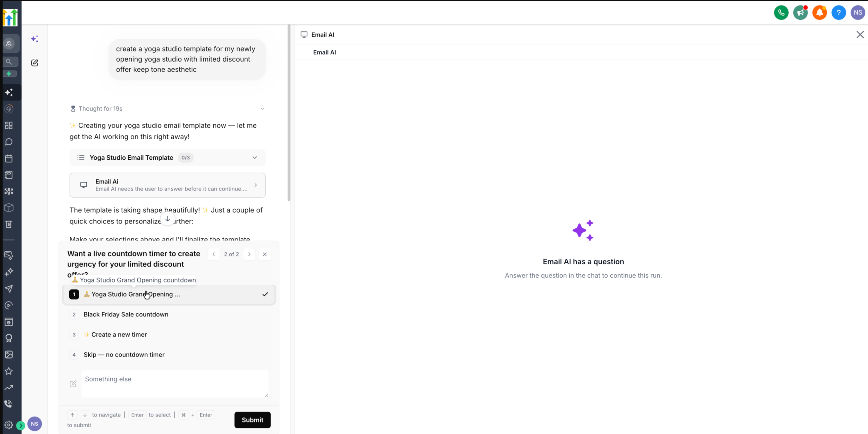Image resolution: width=868 pixels, height=434 pixels.
Task: Go to previous question with left chevron
Action: click(214, 254)
